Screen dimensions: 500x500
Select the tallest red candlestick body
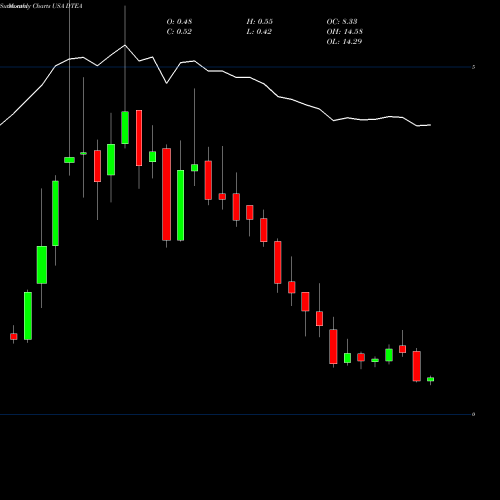tap(167, 194)
